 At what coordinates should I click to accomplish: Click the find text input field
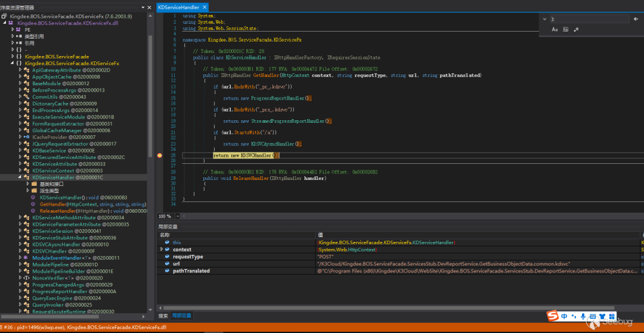click(589, 19)
